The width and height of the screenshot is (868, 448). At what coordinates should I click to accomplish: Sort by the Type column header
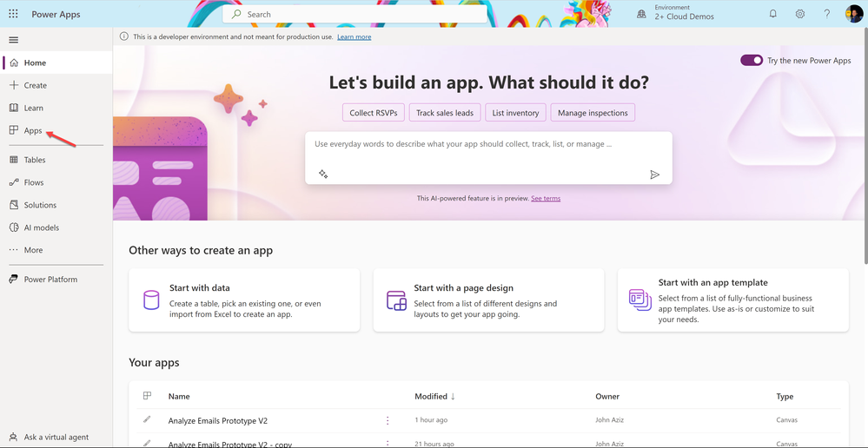pos(785,396)
